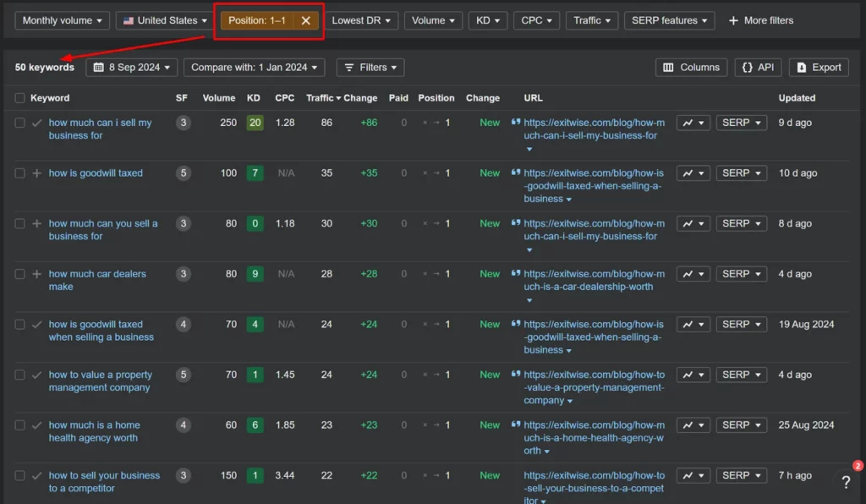Screen dimensions: 866x504
Task: Click the quote icon beside the car-dealership URL
Action: click(x=516, y=273)
